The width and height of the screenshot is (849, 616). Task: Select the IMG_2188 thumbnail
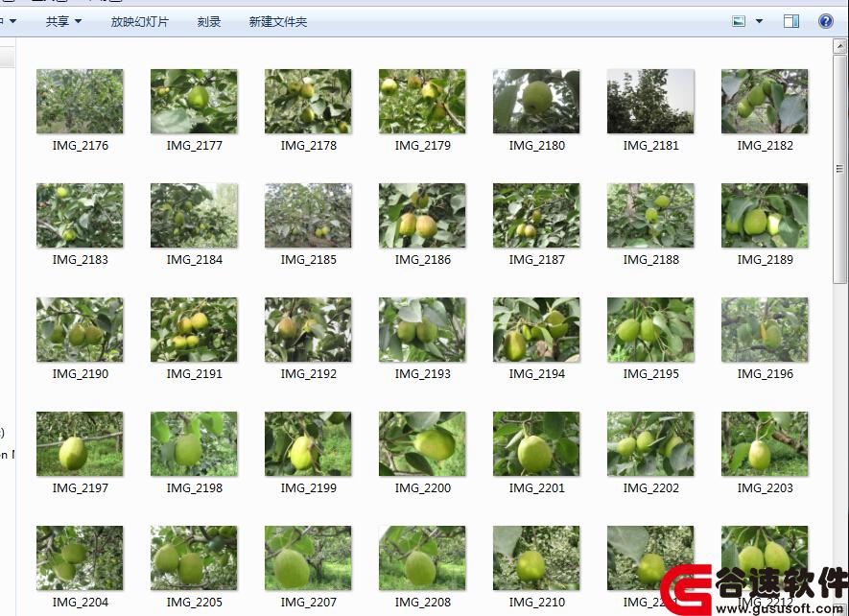tap(650, 216)
